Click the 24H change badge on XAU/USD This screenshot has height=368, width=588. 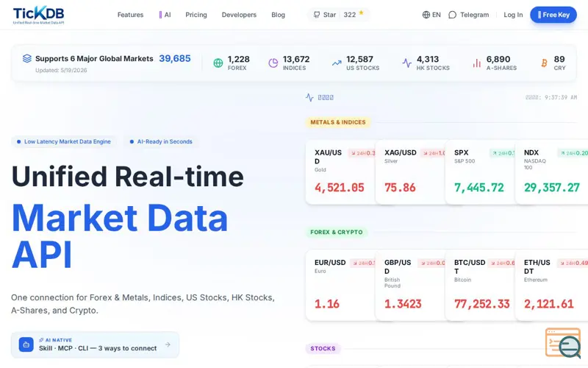(362, 153)
